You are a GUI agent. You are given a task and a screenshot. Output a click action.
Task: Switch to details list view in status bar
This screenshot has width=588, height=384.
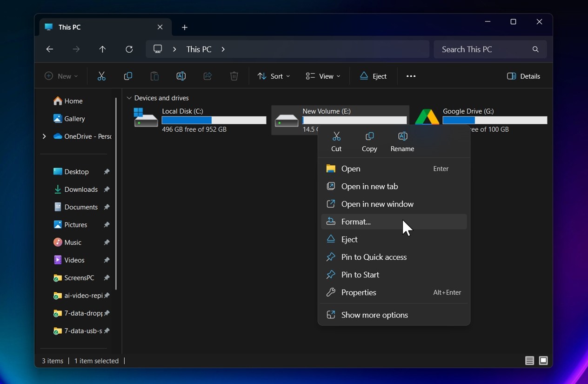click(529, 361)
